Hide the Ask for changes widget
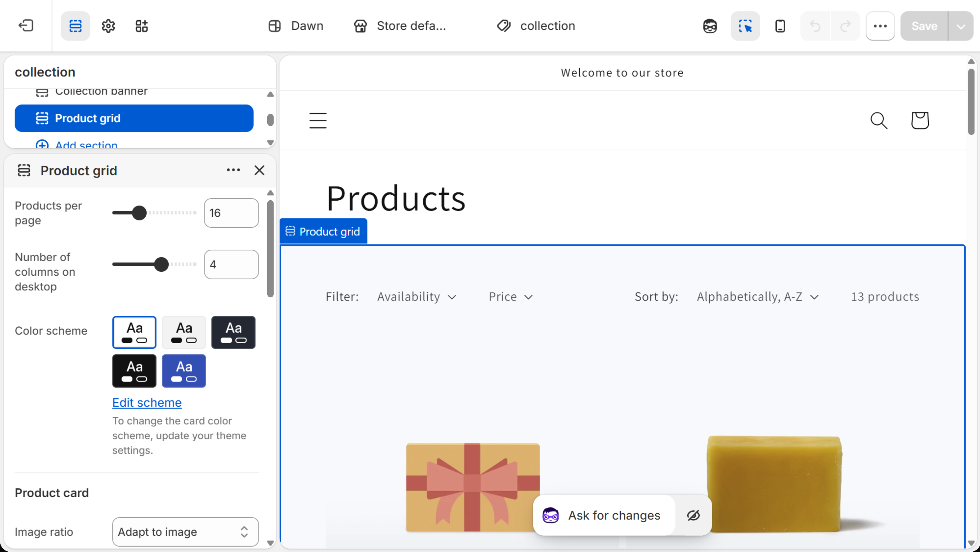Screen dimensions: 980x552 point(693,515)
